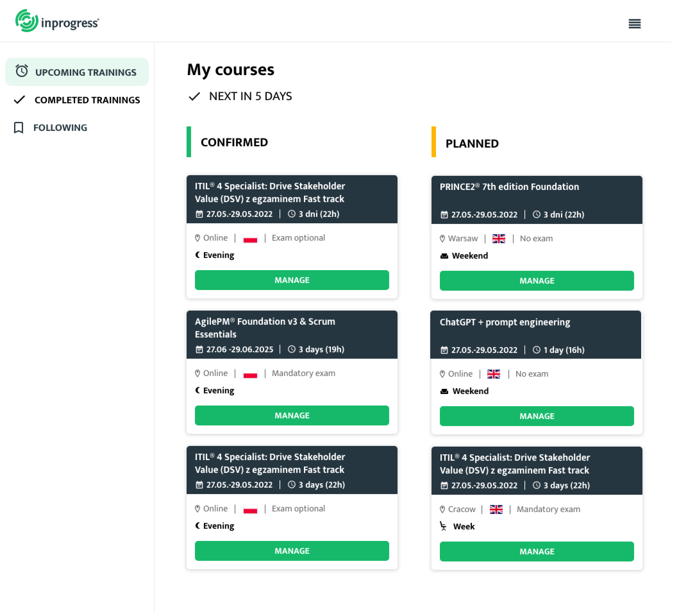Click the UK flag on PRINCE2 card
The image size is (679, 616).
(x=499, y=239)
